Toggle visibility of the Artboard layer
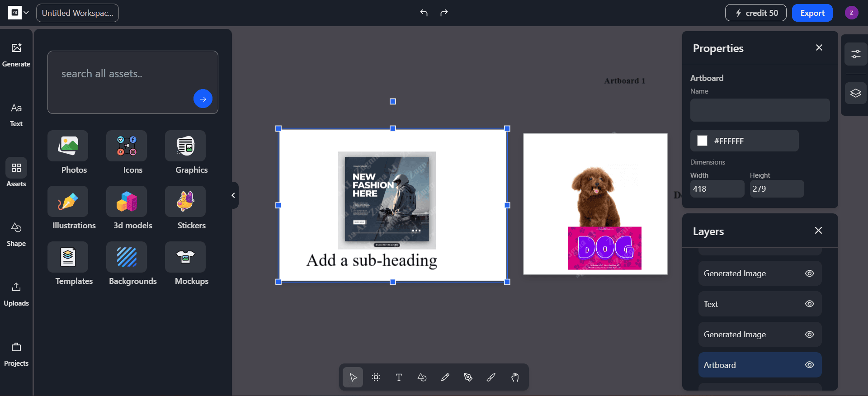Viewport: 868px width, 396px height. [x=809, y=365]
